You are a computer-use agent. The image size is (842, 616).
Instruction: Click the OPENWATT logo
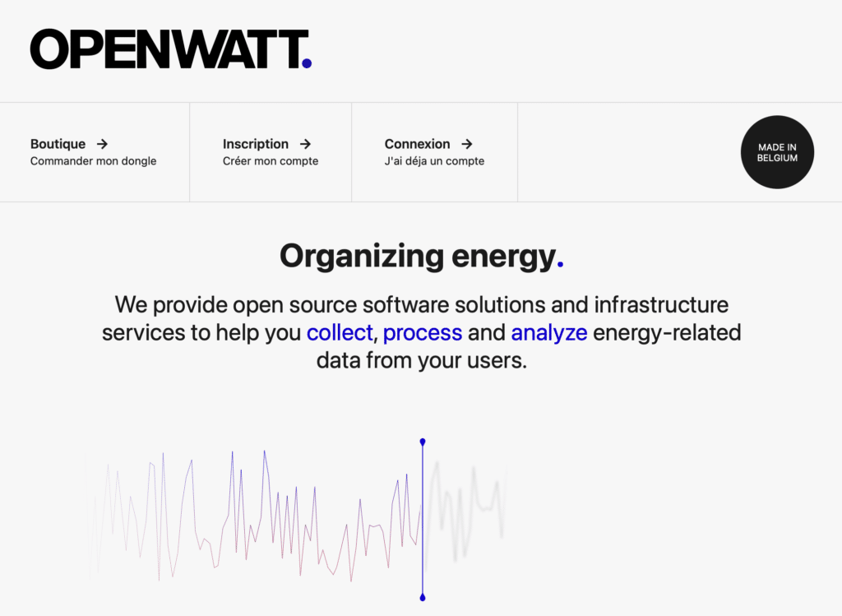[x=169, y=49]
